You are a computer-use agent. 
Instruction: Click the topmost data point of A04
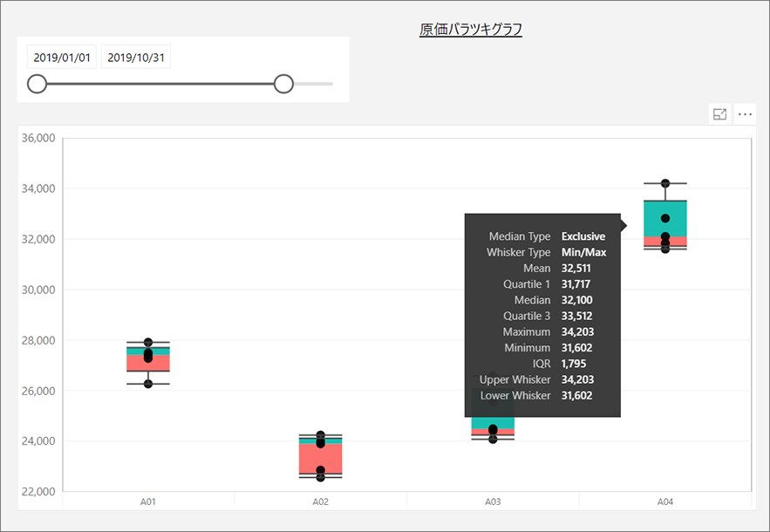(x=665, y=183)
